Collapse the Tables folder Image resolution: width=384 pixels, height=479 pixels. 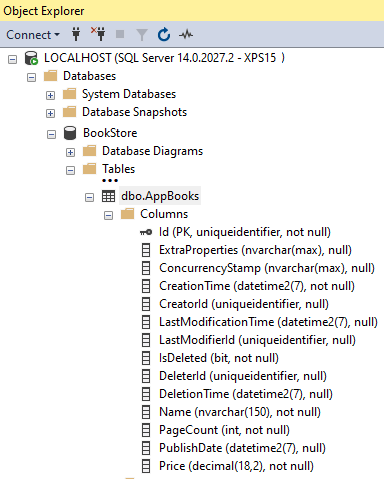(70, 171)
